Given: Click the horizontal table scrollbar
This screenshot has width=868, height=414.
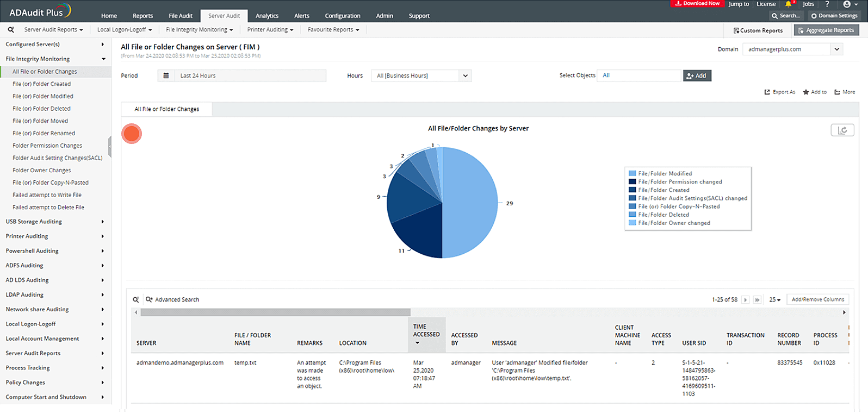Looking at the screenshot, I should (275, 312).
